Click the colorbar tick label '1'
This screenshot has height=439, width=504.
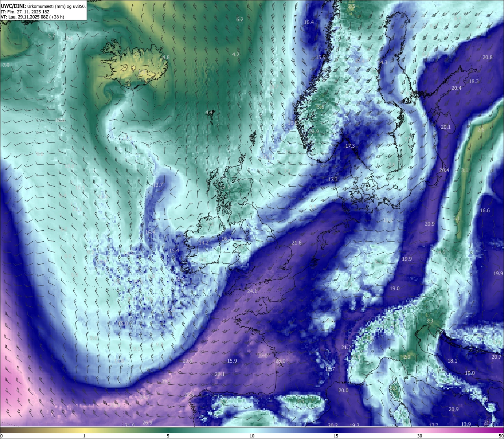pos(84,435)
